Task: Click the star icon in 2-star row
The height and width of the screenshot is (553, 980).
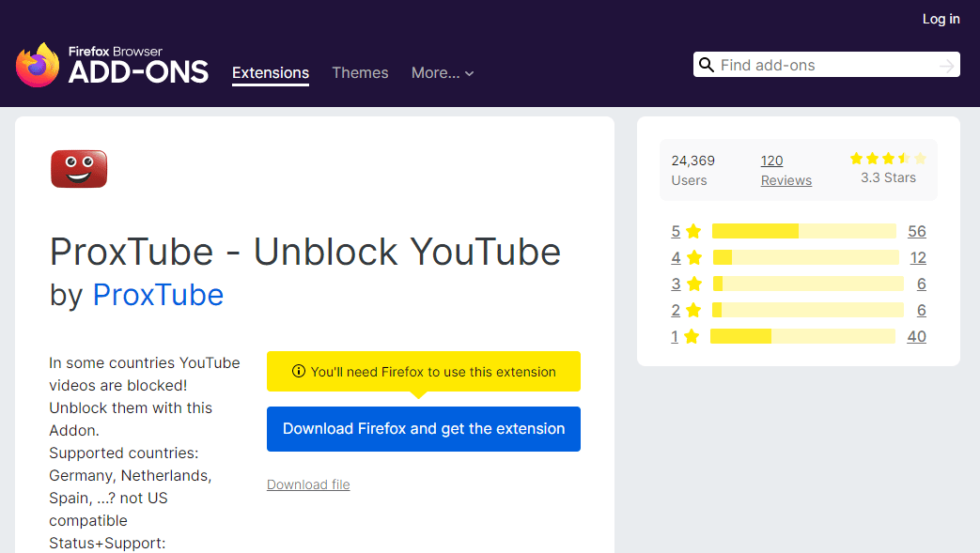Action: coord(693,310)
